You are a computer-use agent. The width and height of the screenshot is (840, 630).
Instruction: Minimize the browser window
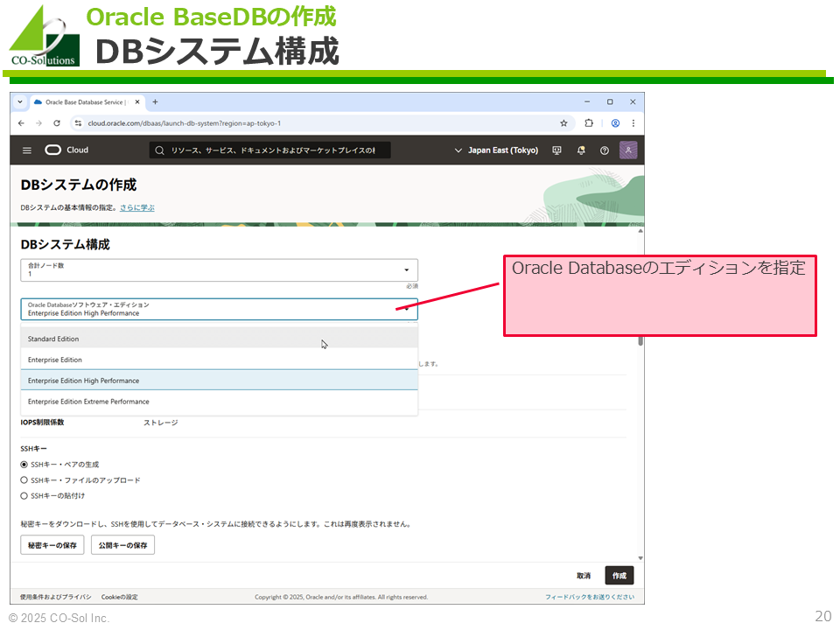(x=587, y=101)
